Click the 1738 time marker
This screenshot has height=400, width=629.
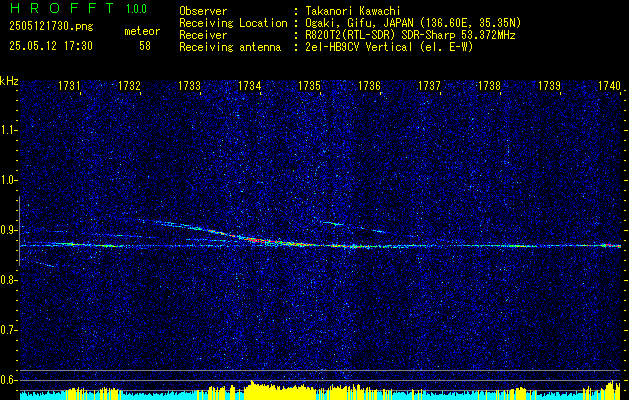tap(489, 86)
